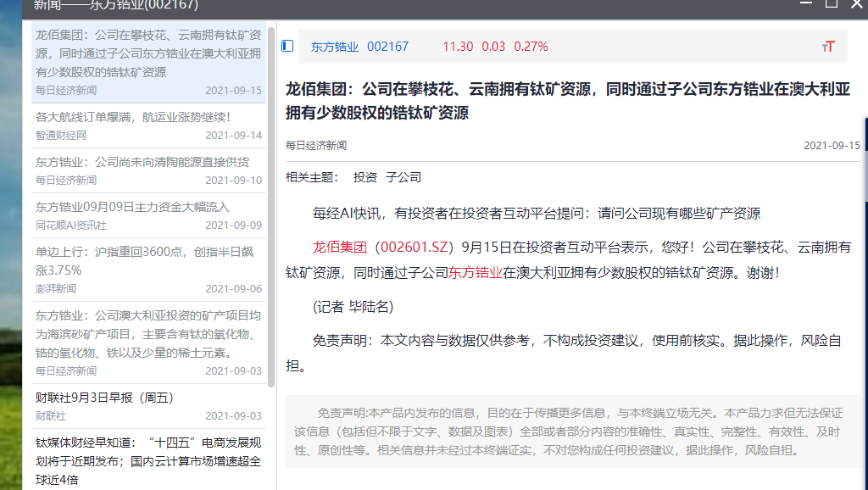
Task: Click the font size adjust icon
Action: point(828,47)
